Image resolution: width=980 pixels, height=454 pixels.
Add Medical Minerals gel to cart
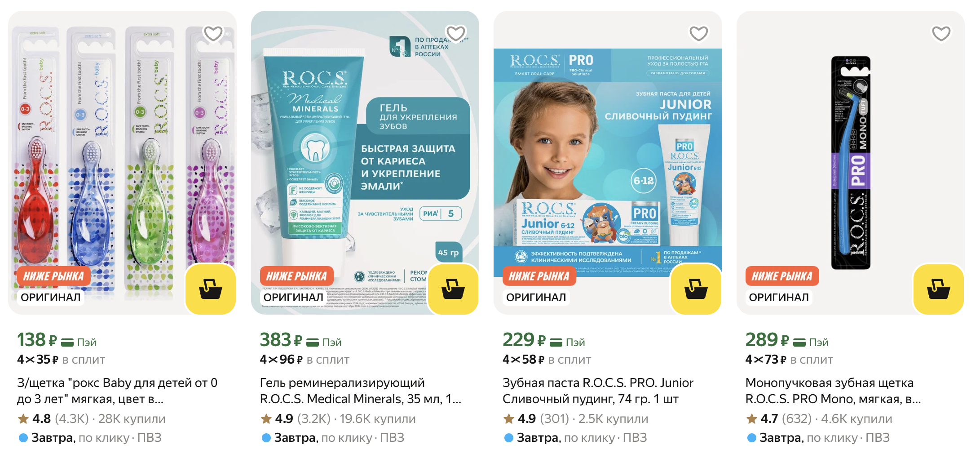point(453,289)
